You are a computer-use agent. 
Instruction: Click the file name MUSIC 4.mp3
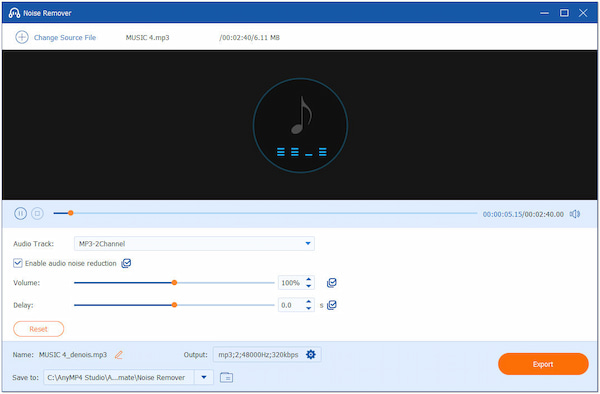[147, 37]
